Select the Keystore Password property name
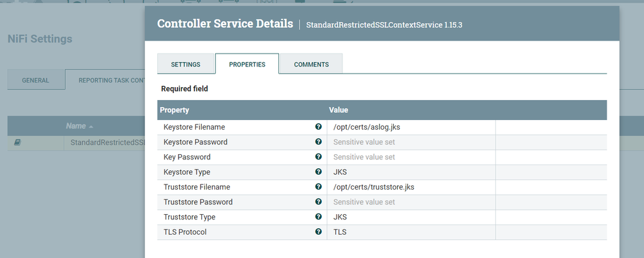 click(195, 142)
